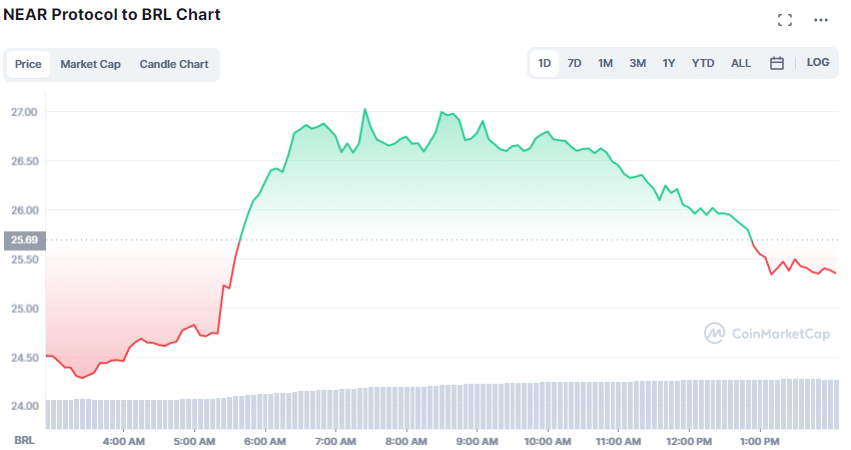Screen dimensions: 851x450
Task: Open the calendar date range picker
Action: click(777, 63)
